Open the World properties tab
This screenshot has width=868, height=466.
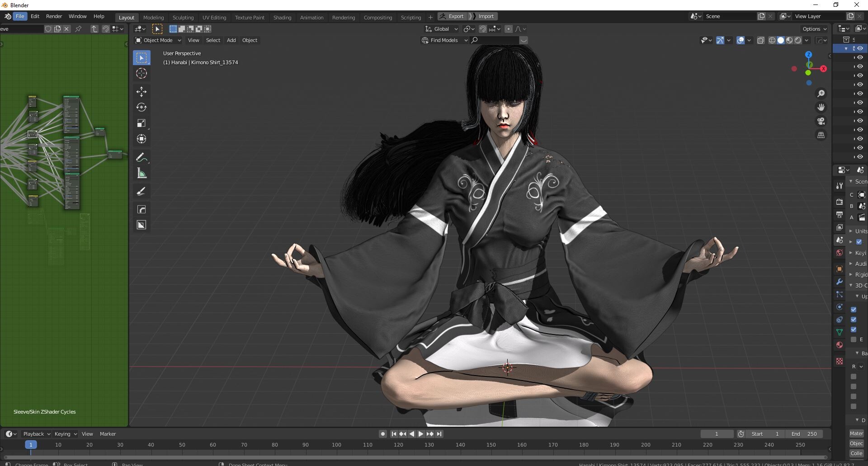pyautogui.click(x=840, y=253)
